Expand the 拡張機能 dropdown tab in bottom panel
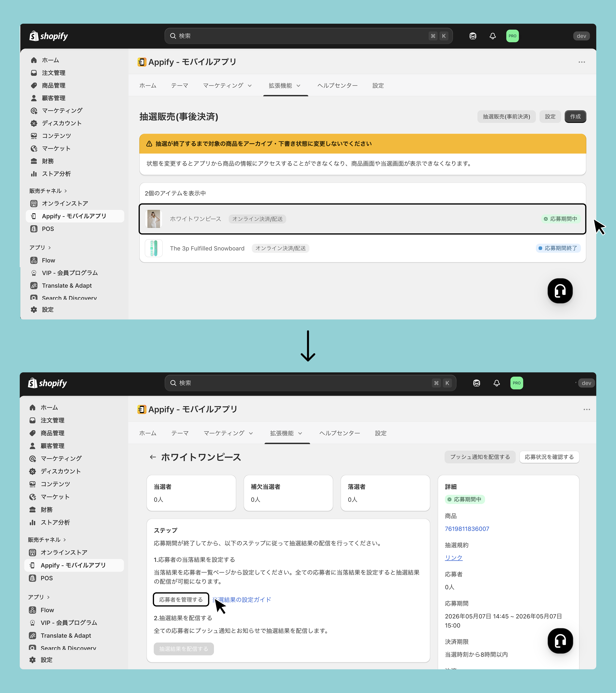The image size is (616, 693). coord(286,433)
